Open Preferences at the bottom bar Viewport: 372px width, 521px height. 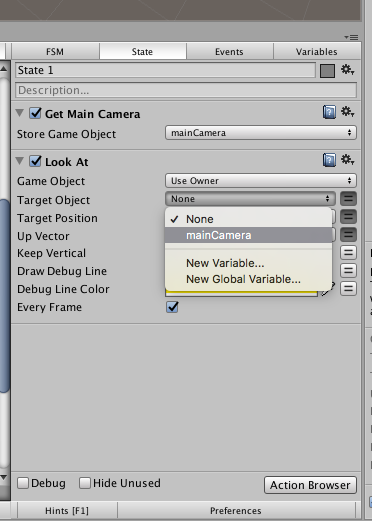pos(236,511)
